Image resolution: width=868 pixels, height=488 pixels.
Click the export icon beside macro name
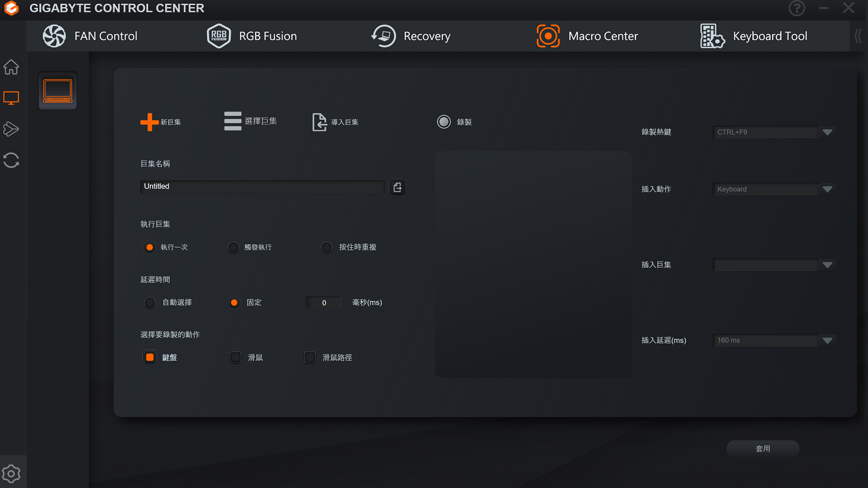coord(397,187)
